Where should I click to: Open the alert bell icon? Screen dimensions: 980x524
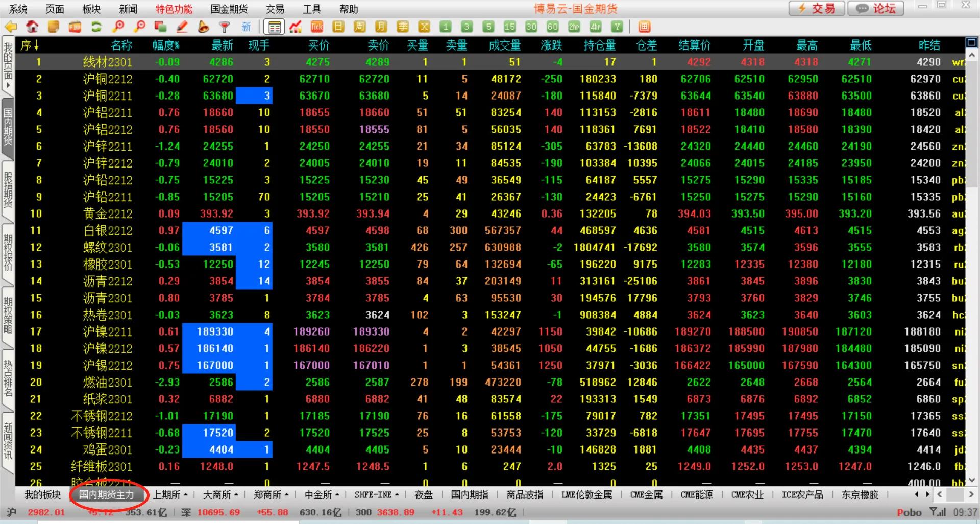203,27
